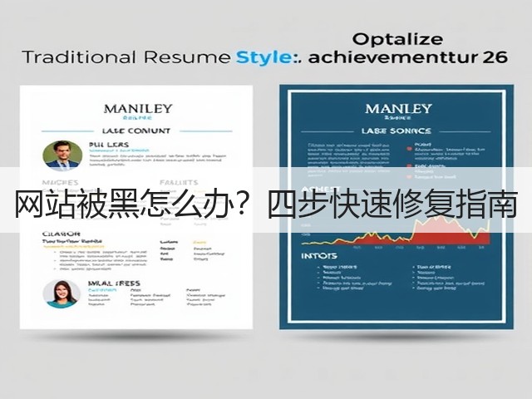The width and height of the screenshot is (532, 399).
Task: Click the PUL LERS name heading
Action: tap(109, 145)
